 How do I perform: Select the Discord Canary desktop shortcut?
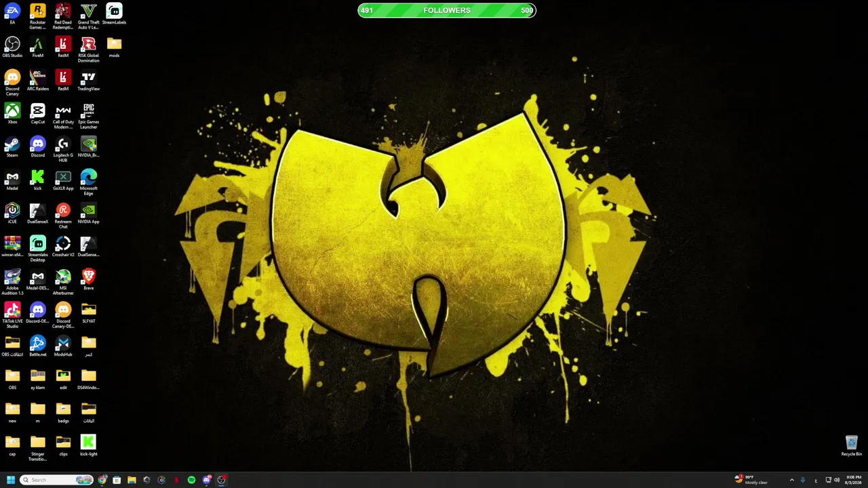(12, 83)
